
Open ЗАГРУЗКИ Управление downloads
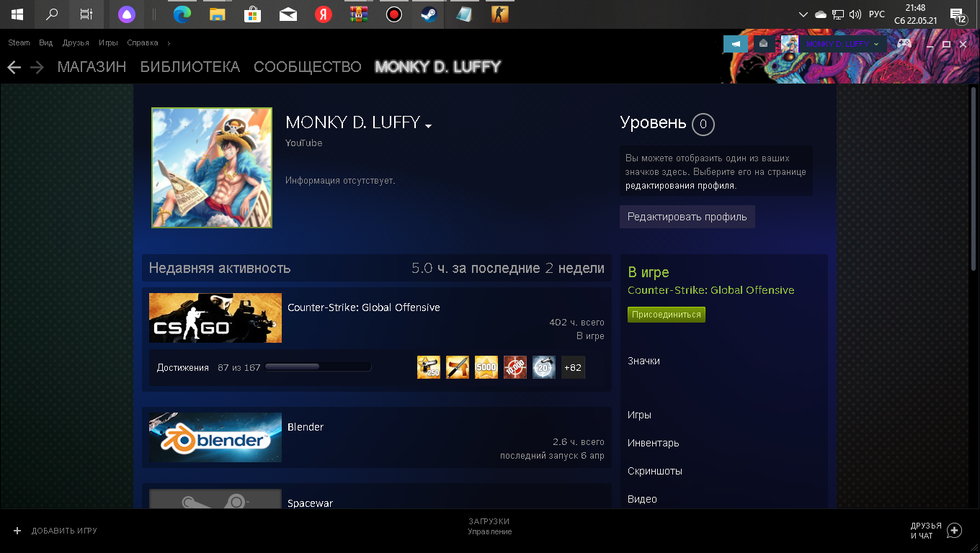click(490, 526)
